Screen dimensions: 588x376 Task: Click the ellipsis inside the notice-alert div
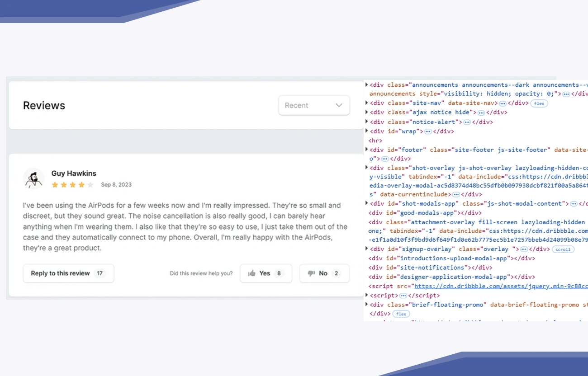pos(467,122)
